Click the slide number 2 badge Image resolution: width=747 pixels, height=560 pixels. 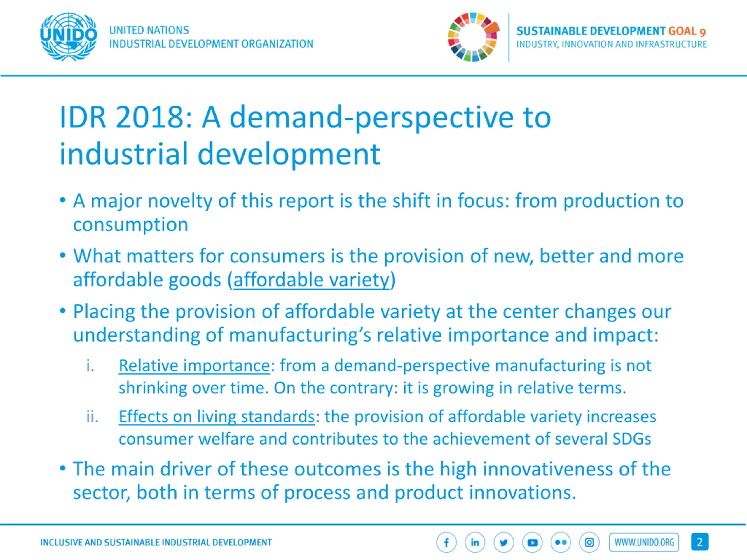(700, 542)
